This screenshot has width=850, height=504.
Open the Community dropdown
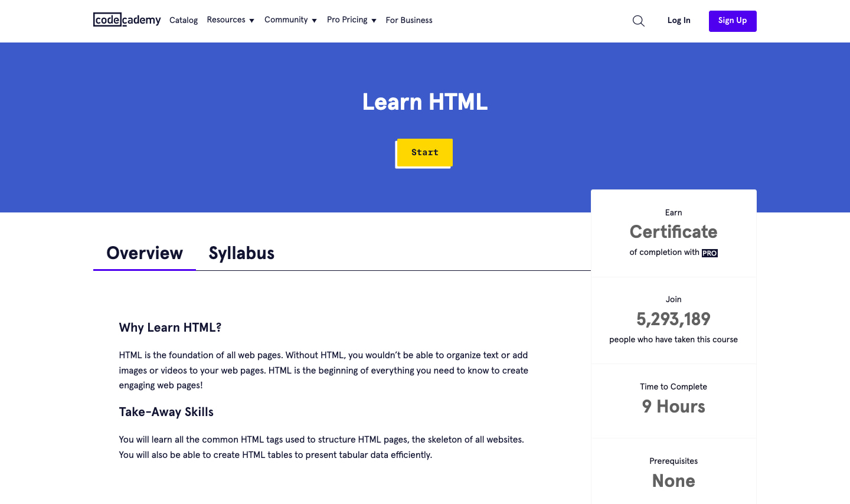pos(290,20)
